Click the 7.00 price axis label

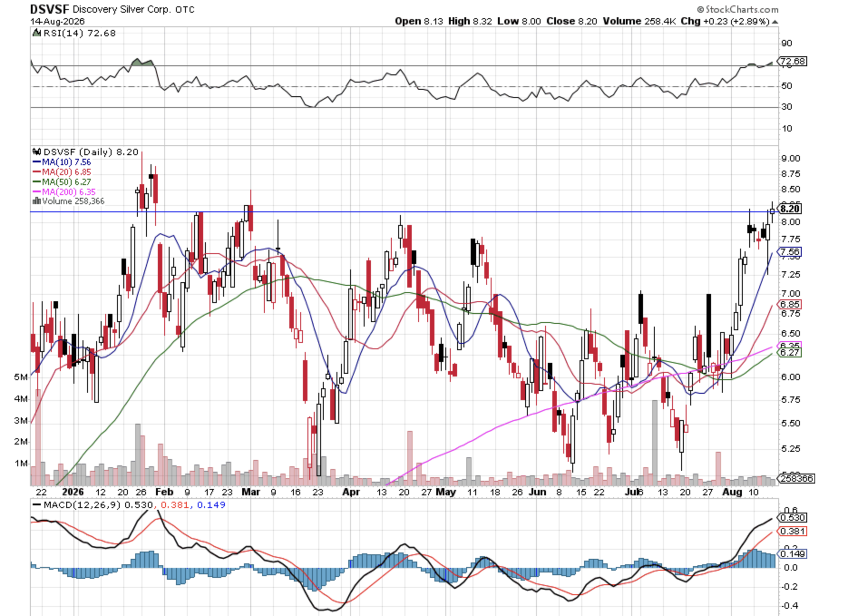[790, 293]
